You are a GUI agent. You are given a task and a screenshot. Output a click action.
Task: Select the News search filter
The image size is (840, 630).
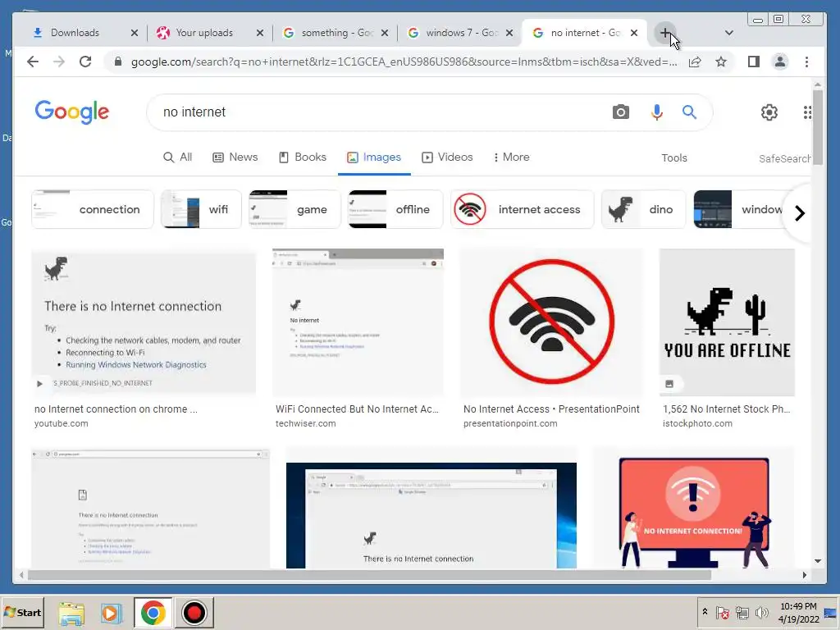coord(235,157)
